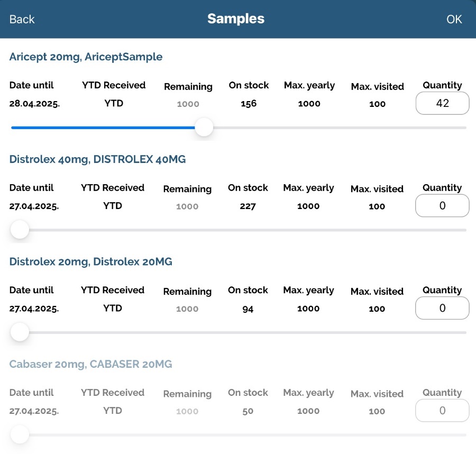
Task: Click the Distrolex 40mg slider handle
Action: [20, 230]
